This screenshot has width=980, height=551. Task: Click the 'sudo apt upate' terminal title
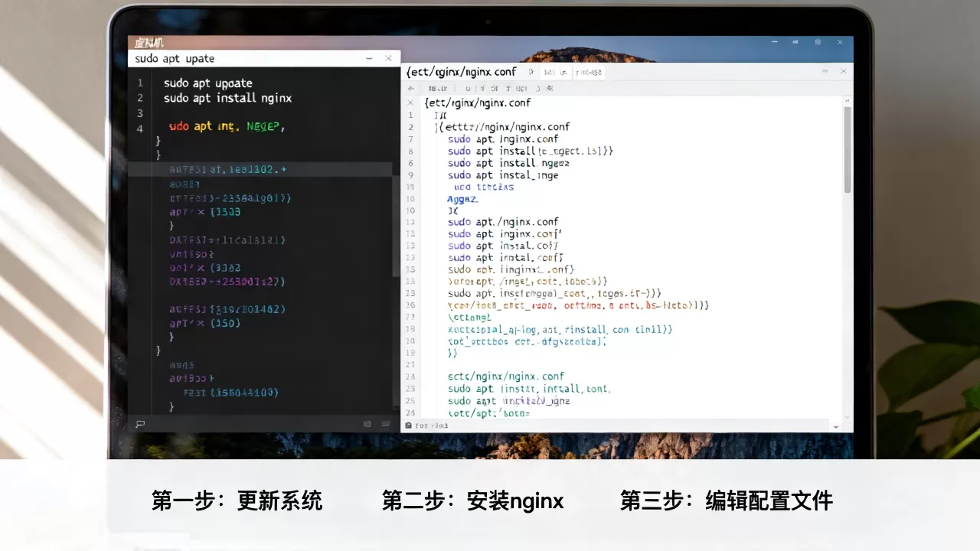tap(175, 58)
